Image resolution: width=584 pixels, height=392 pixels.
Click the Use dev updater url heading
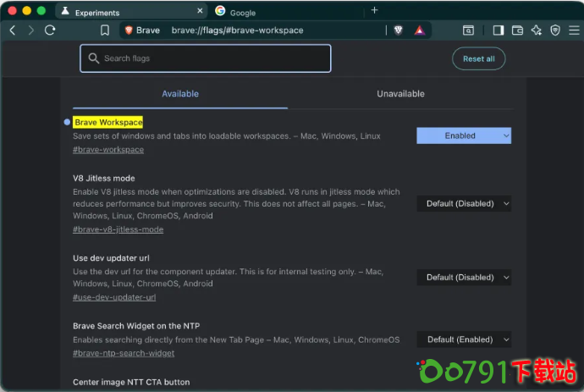[111, 258]
